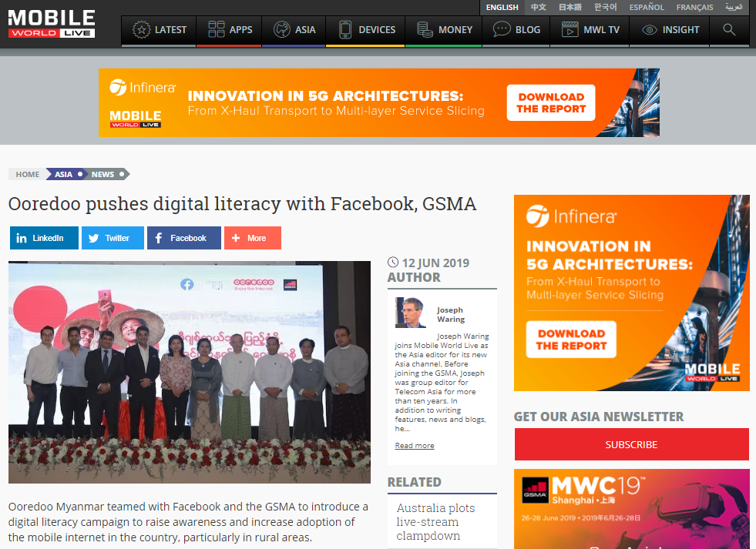Open site search with the magnifier icon
The width and height of the screenshot is (756, 549).
tap(729, 30)
